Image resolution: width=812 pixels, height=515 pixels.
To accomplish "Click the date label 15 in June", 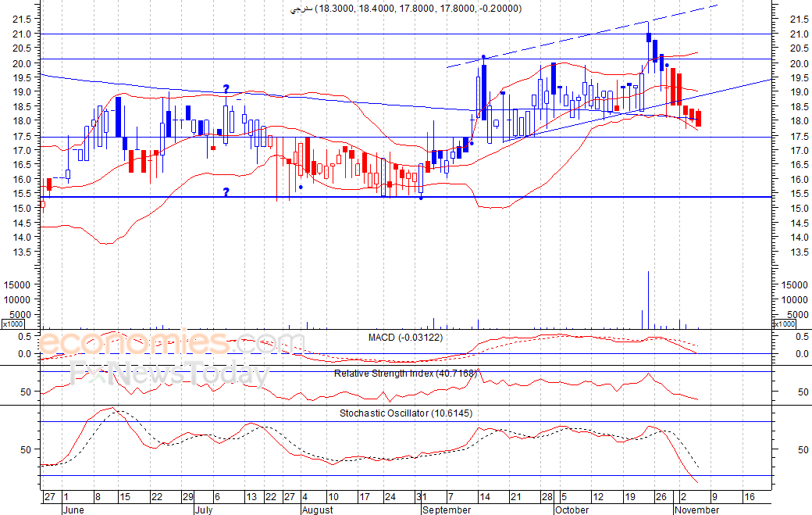I will click(x=125, y=497).
